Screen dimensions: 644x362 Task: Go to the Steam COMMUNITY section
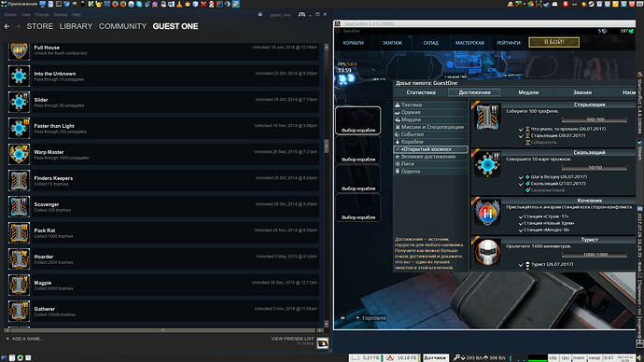coord(122,26)
